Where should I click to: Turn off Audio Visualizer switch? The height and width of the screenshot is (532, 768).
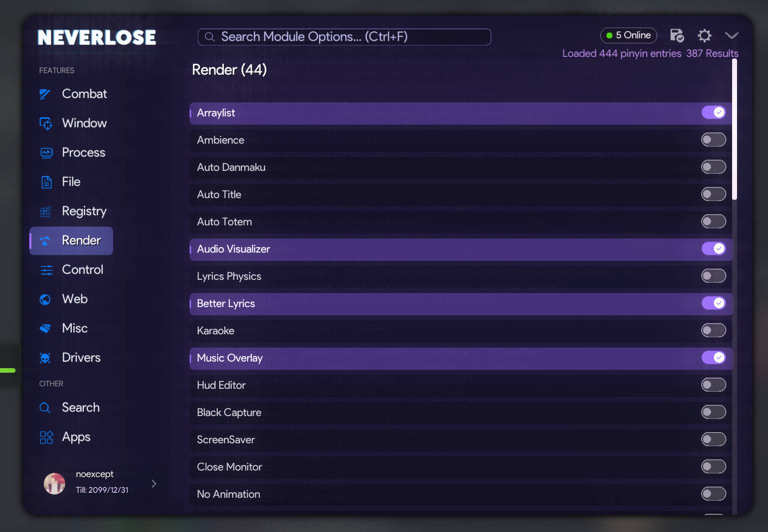pyautogui.click(x=713, y=249)
